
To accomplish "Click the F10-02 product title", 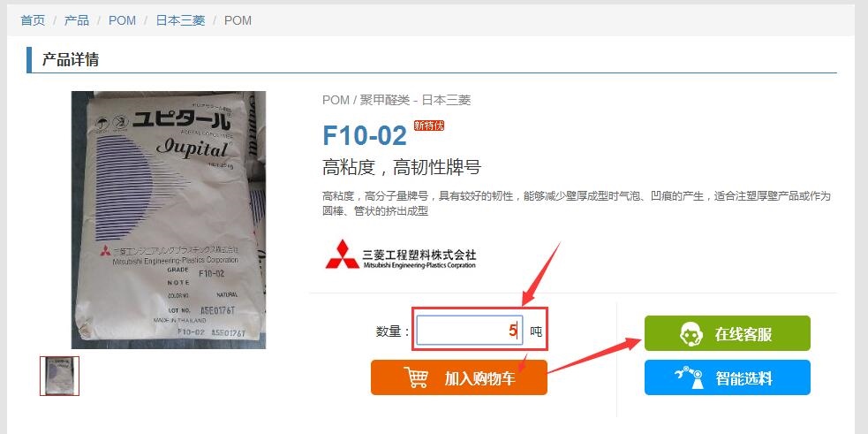I will pyautogui.click(x=365, y=135).
